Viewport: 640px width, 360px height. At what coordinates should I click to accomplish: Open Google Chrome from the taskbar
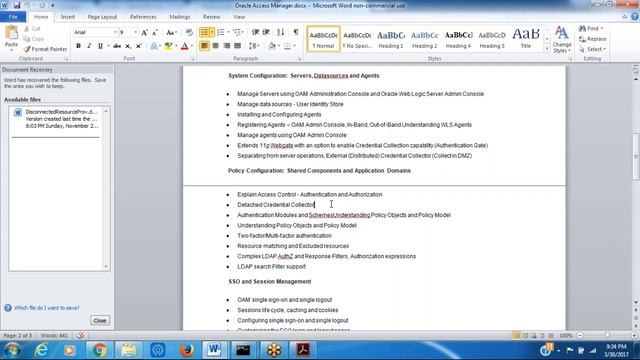pyautogui.click(x=99, y=350)
